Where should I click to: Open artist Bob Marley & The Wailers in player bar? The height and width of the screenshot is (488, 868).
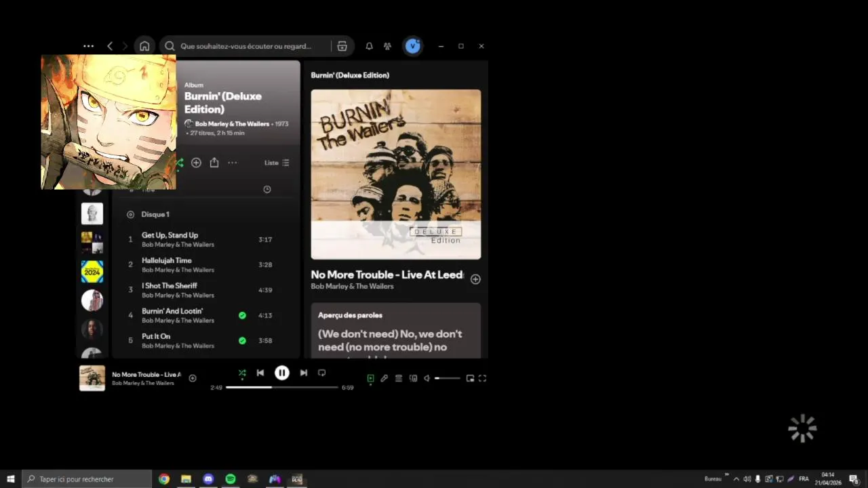tap(143, 383)
